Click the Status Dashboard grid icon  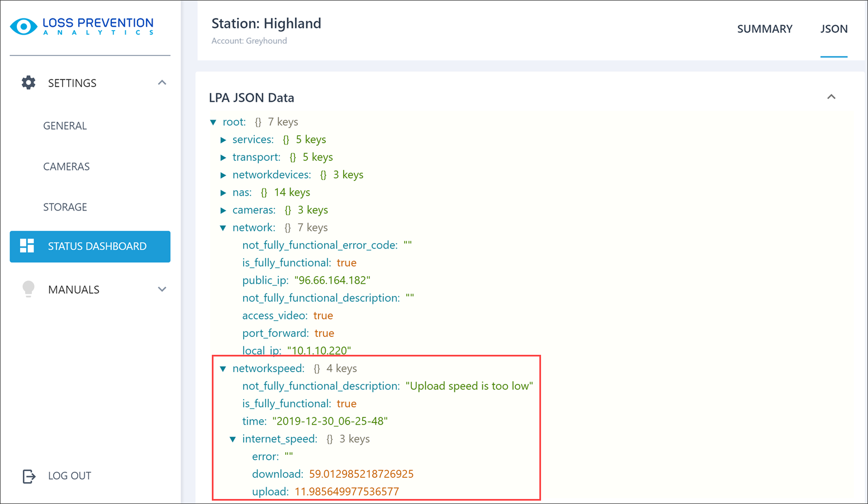point(27,246)
